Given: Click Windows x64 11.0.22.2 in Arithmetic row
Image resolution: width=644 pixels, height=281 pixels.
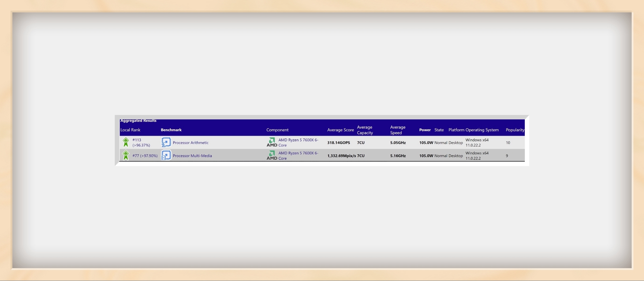Looking at the screenshot, I should [477, 143].
